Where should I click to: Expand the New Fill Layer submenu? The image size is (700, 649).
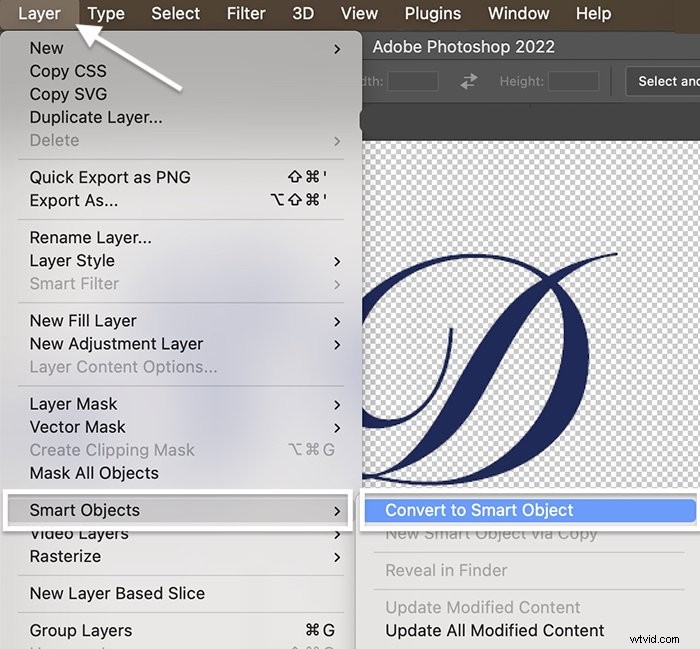tap(181, 320)
